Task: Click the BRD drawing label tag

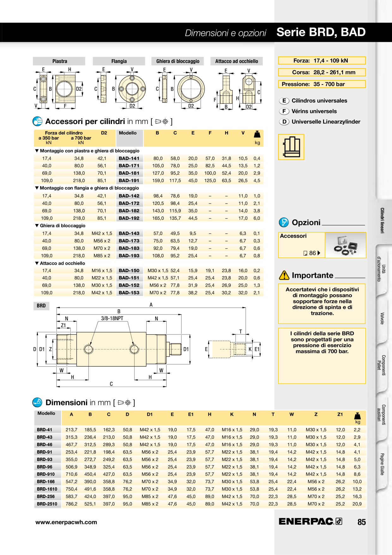Action: 41,306
